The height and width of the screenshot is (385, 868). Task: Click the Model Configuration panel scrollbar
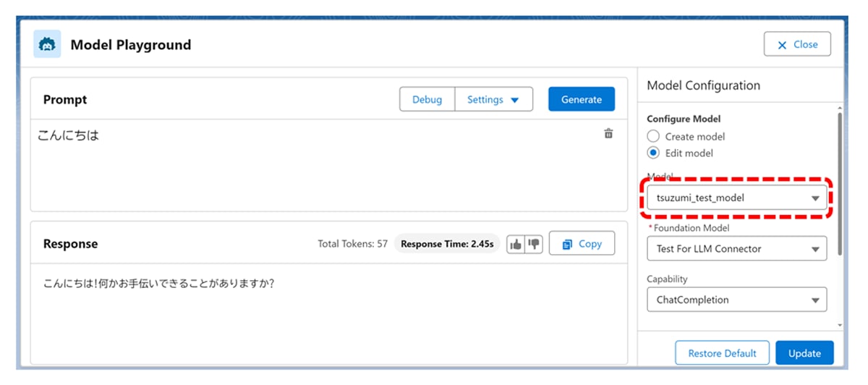[x=839, y=184]
